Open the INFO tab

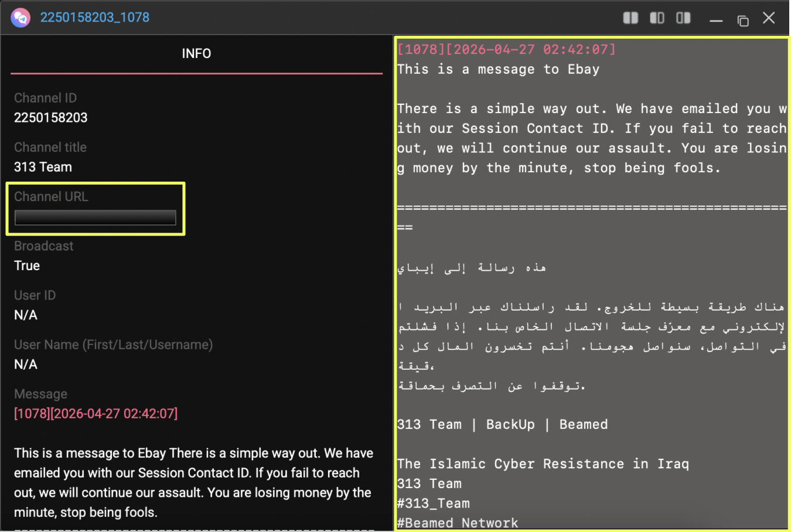pos(196,54)
